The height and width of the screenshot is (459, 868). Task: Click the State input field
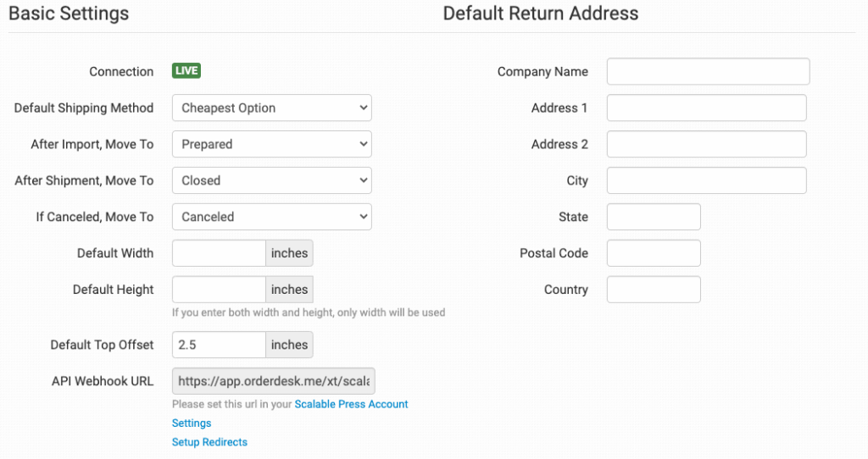(654, 217)
